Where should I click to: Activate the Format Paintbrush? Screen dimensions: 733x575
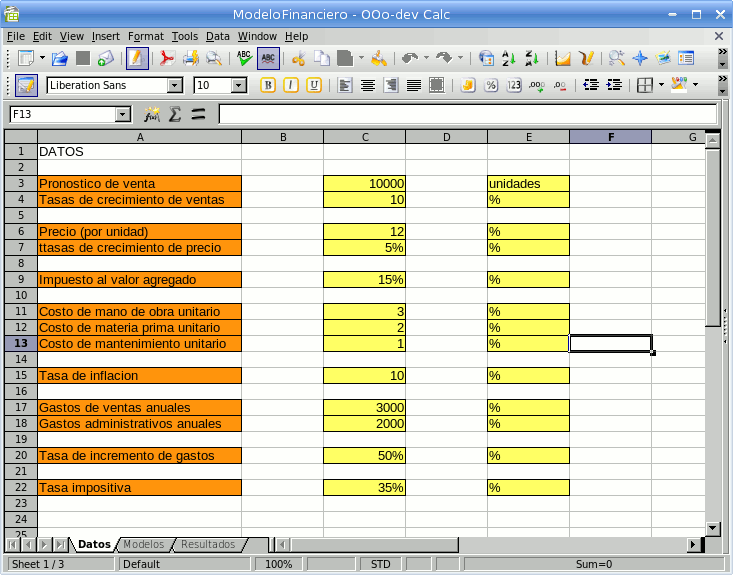[379, 58]
